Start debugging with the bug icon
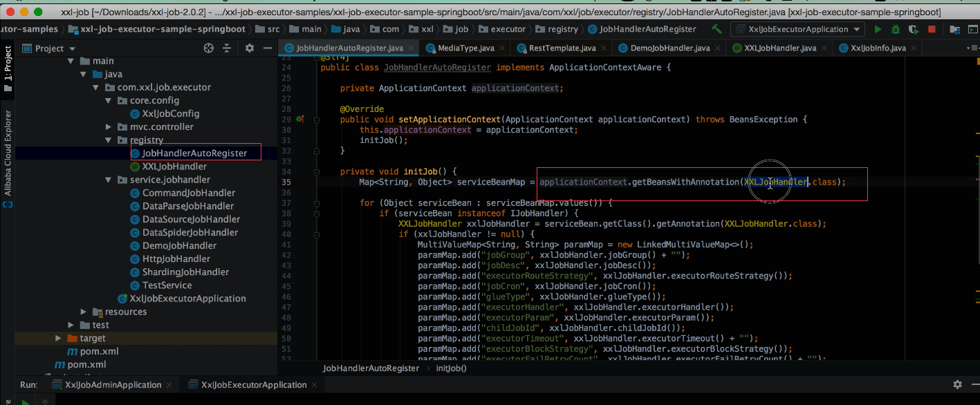980x405 pixels. tap(896, 30)
